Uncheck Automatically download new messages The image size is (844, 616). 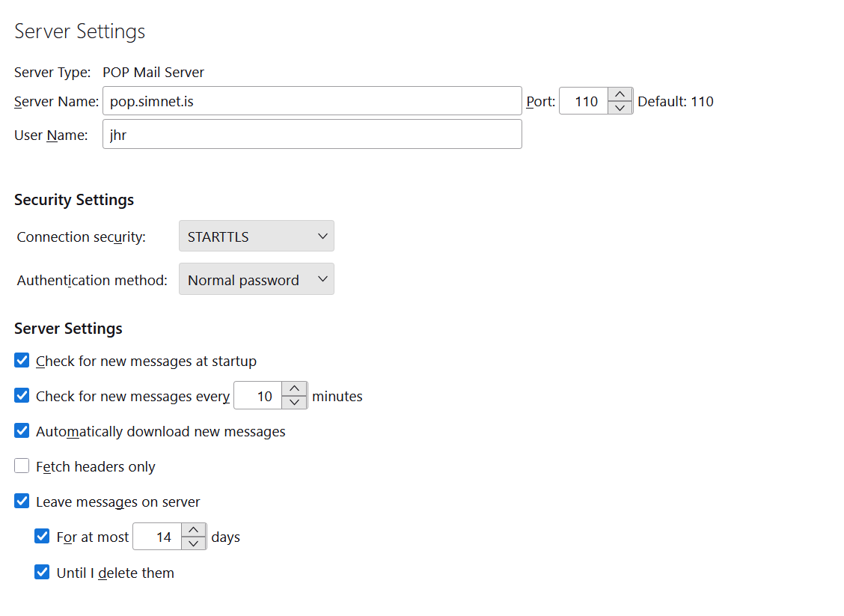[22, 431]
